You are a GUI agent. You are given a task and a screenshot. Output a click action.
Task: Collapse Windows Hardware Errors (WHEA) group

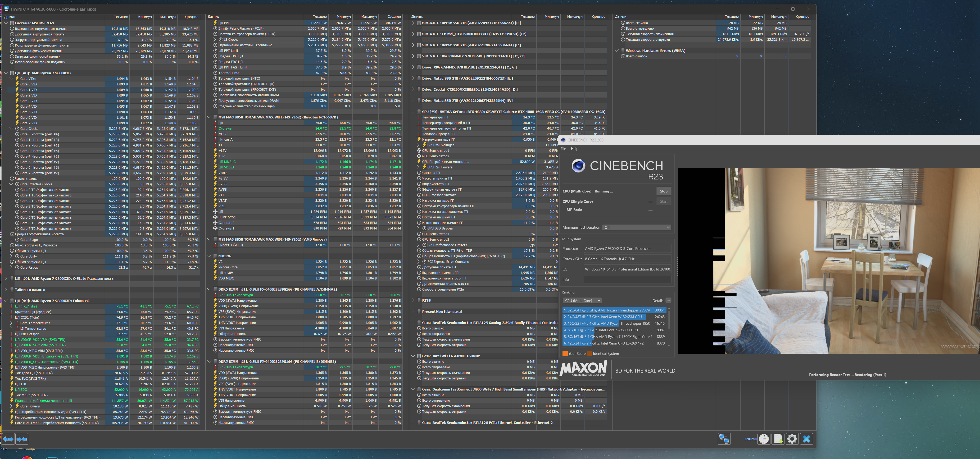pos(617,51)
